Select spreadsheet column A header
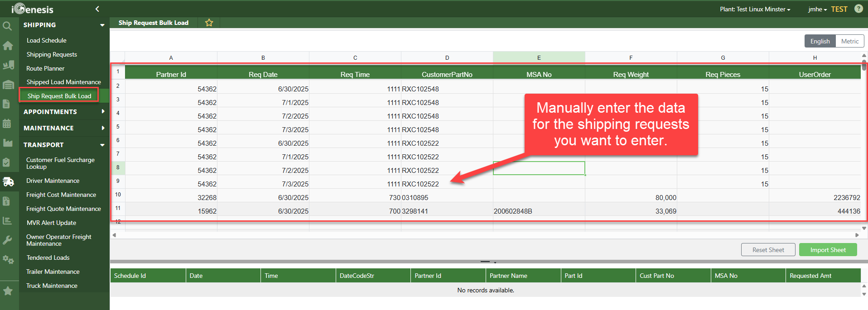The image size is (868, 310). [x=171, y=57]
